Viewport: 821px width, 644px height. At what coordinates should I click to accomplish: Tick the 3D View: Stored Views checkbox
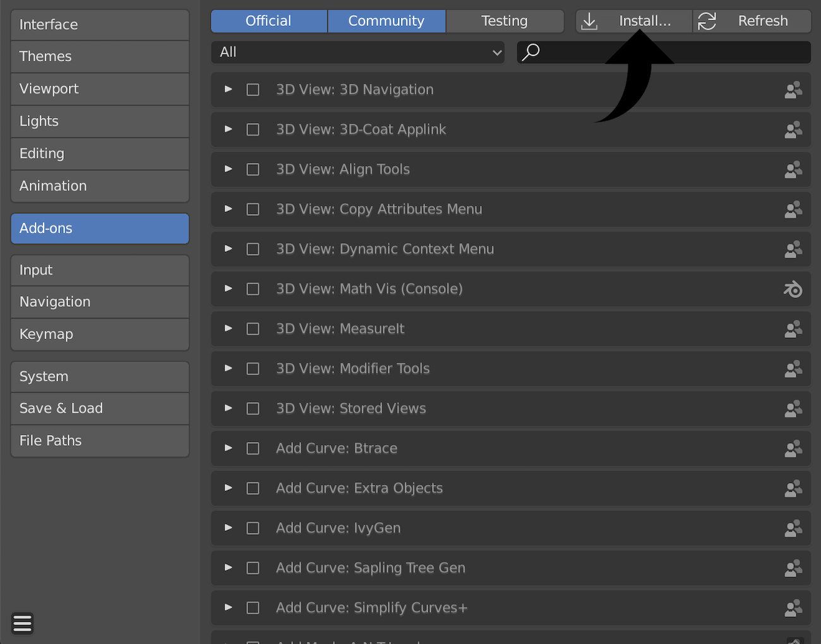[253, 408]
